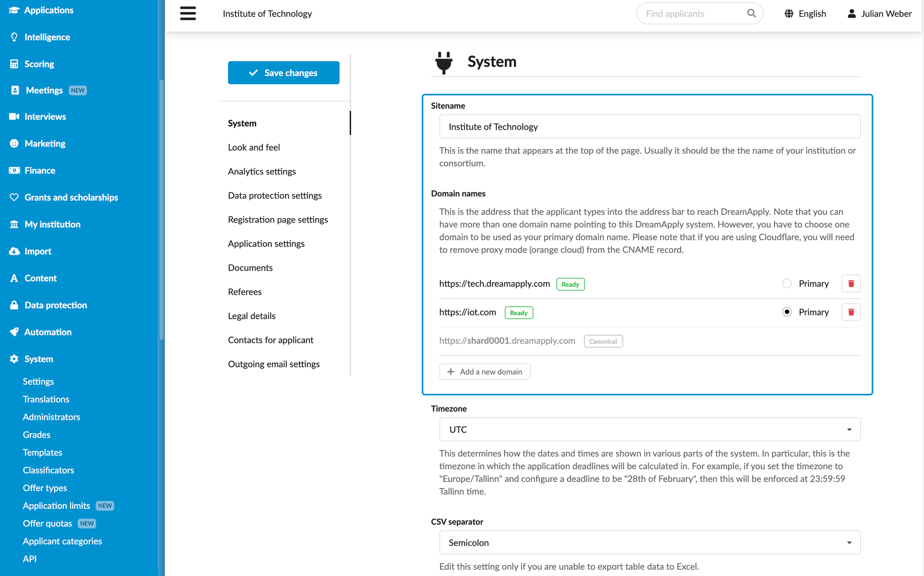Viewport: 924px width, 576px height.
Task: Select the System settings tab
Action: [x=242, y=123]
